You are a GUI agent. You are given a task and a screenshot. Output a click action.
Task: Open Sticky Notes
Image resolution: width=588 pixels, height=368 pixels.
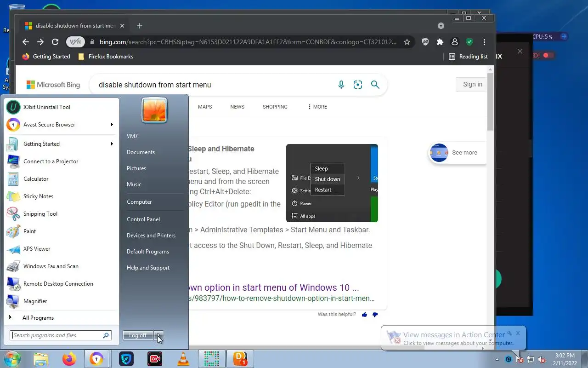pos(61,196)
